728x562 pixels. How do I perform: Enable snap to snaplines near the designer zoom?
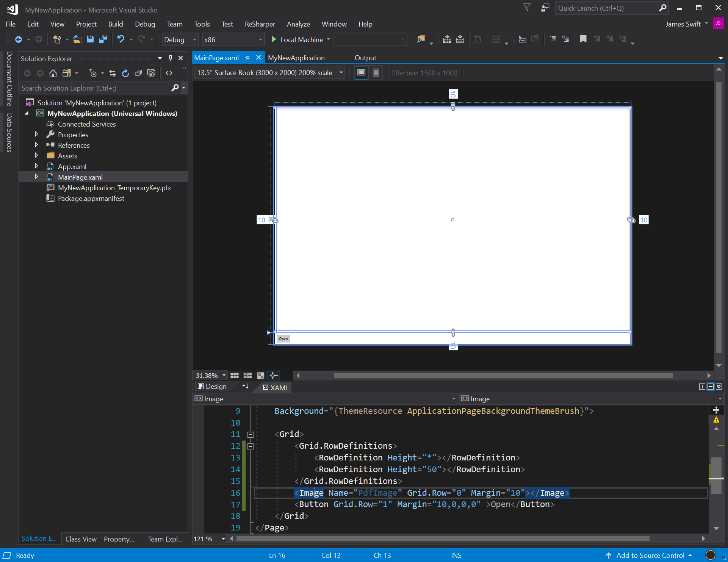(274, 375)
